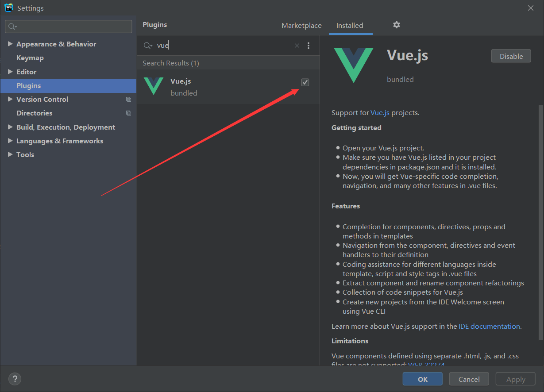
Task: Click bundled label under the Vue.js title
Action: click(x=400, y=80)
